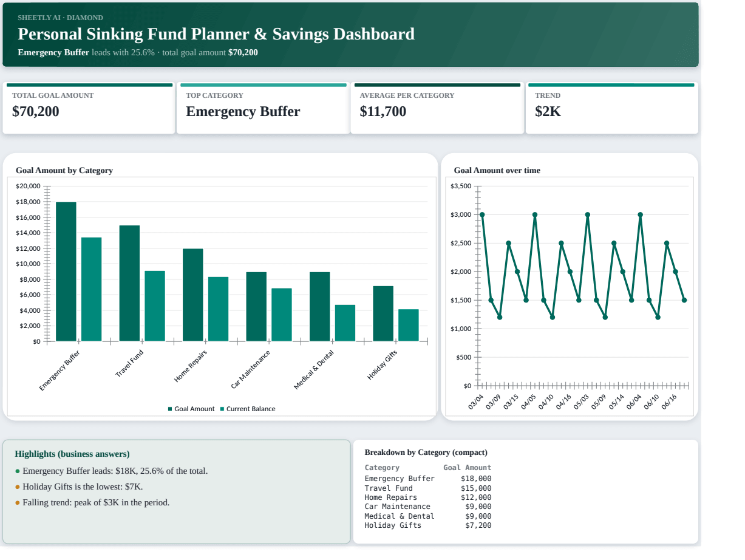The height and width of the screenshot is (560, 745).
Task: Click the Emergency Buffer axis label
Action: (60, 370)
